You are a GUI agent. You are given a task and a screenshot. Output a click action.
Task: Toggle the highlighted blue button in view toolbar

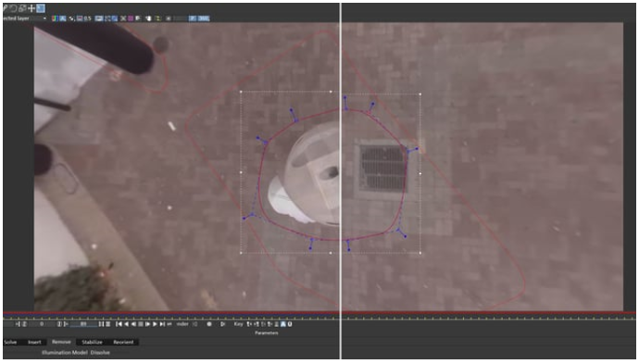(x=40, y=8)
